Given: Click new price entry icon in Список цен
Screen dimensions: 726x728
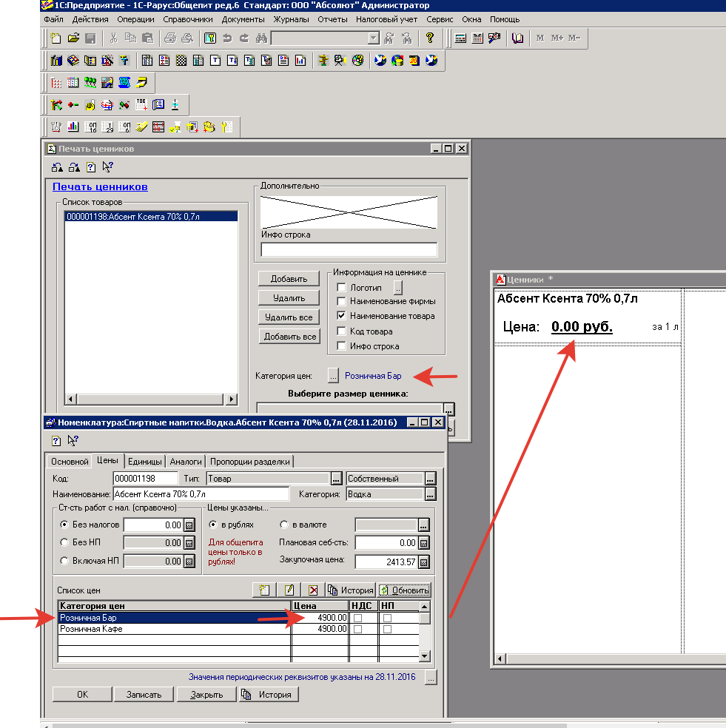Looking at the screenshot, I should (x=263, y=590).
